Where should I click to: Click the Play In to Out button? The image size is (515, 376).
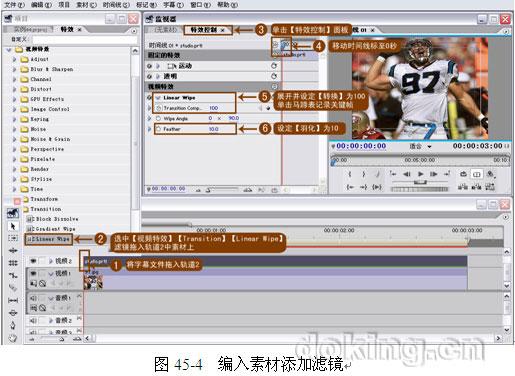pos(377,187)
